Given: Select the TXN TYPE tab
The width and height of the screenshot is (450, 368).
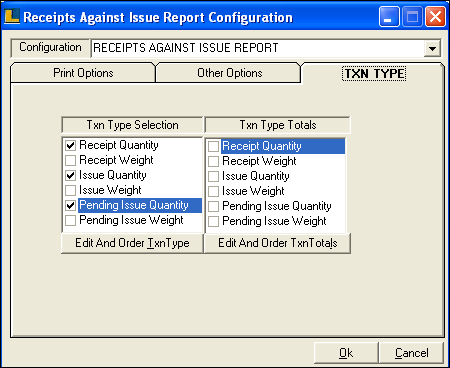Looking at the screenshot, I should [374, 74].
